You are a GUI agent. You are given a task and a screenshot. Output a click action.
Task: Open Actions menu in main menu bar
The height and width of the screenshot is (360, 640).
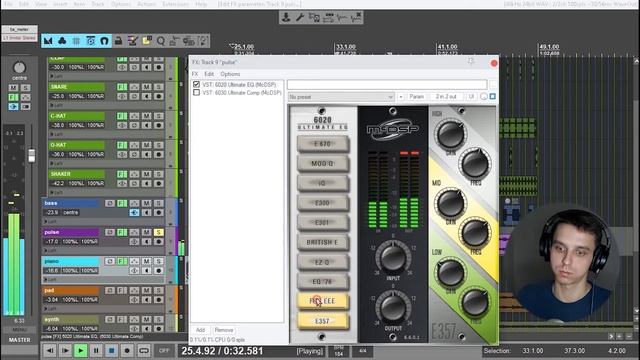coord(147,4)
